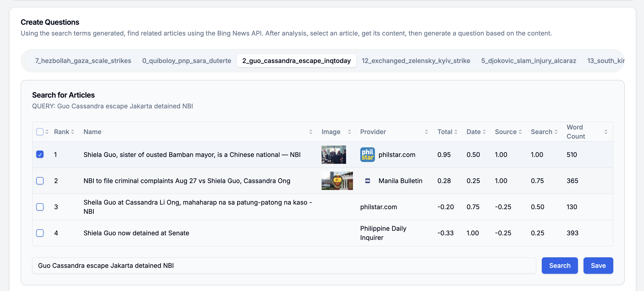Sort the table by Provider column
Screen dimensions: 644x291
(x=426, y=132)
